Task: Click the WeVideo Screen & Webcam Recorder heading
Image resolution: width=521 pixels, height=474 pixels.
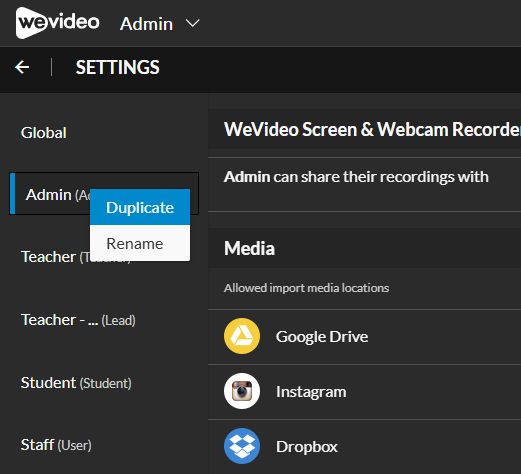Action: (372, 129)
